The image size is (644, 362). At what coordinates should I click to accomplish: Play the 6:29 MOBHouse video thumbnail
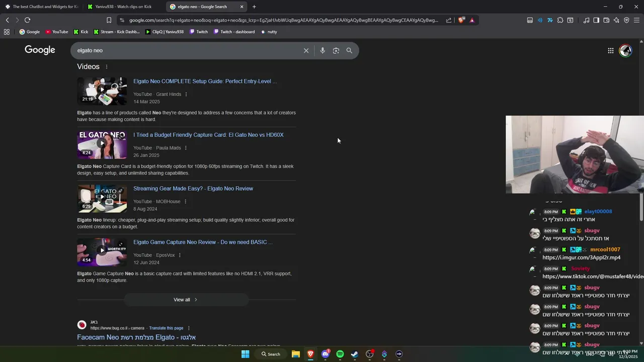102,199
